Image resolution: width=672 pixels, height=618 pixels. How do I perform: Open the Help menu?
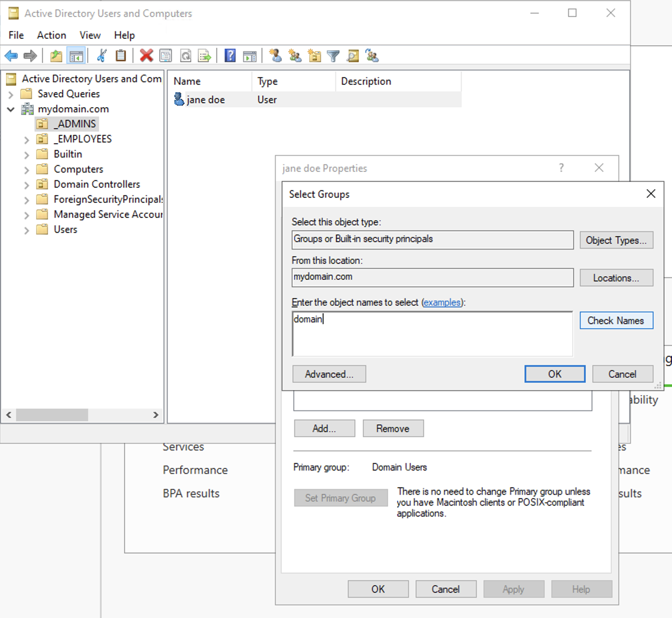coord(124,35)
